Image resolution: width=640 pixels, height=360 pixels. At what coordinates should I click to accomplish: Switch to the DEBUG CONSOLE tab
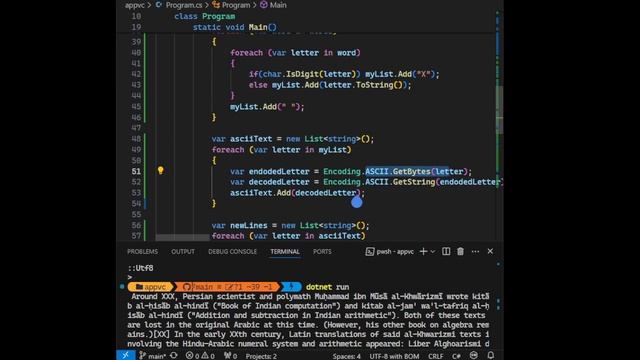point(233,251)
